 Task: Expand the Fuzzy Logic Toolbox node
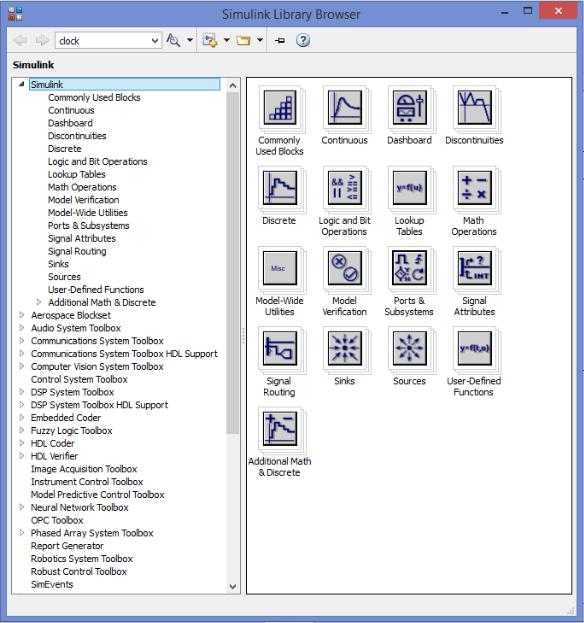click(22, 430)
